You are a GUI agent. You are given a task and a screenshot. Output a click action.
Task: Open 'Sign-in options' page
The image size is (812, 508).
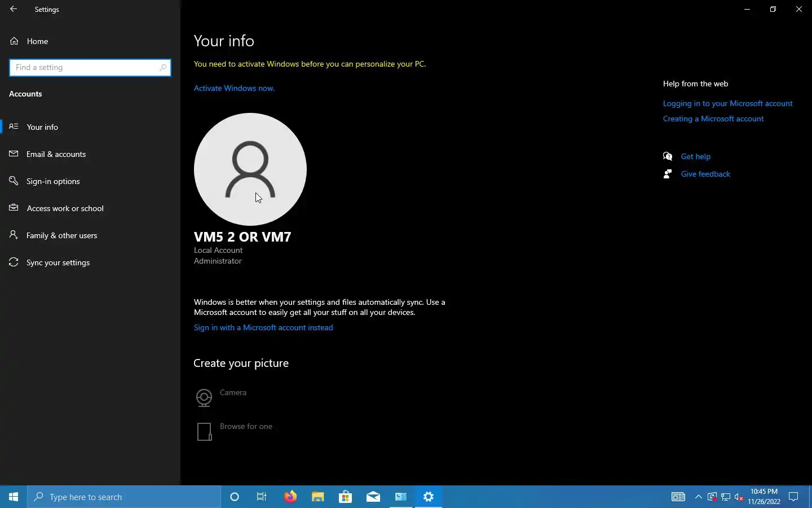click(90, 181)
